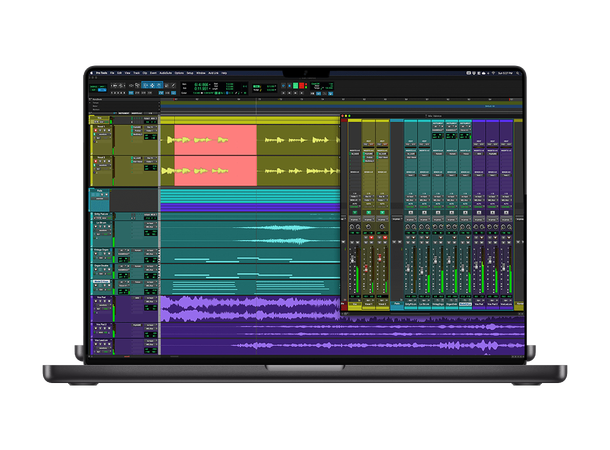The image size is (610, 450).
Task: Click highlighted Model D Keys name in mixer
Action: 465,304
